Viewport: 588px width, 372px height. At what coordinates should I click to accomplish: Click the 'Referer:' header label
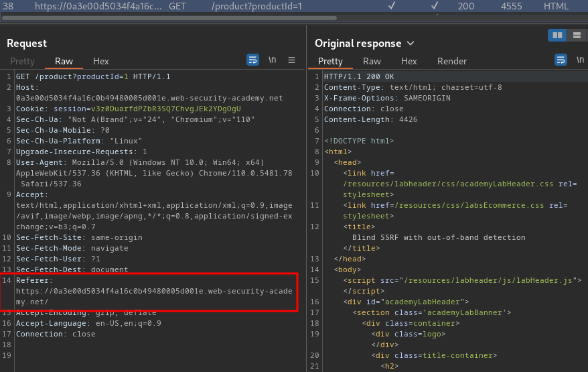tap(35, 280)
